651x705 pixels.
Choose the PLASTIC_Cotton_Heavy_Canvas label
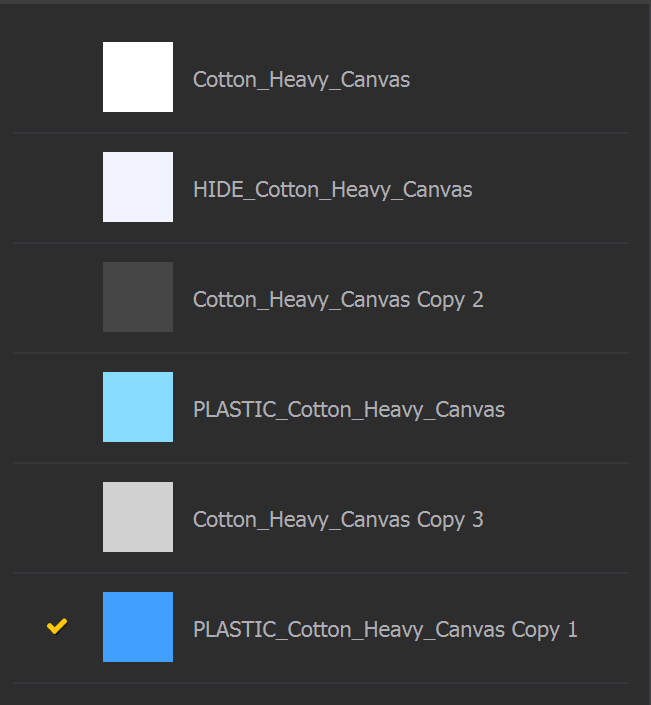click(x=348, y=410)
